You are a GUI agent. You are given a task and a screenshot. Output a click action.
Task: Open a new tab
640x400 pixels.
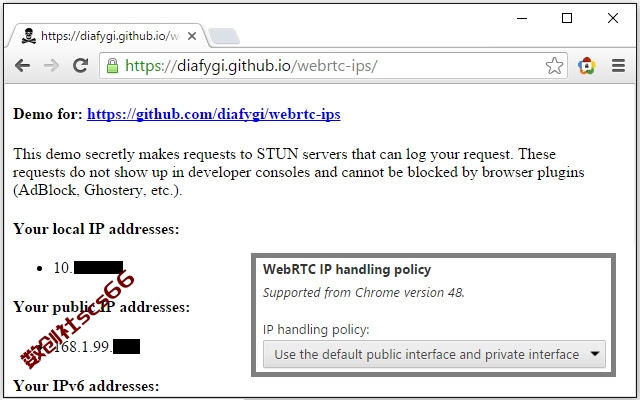click(224, 36)
